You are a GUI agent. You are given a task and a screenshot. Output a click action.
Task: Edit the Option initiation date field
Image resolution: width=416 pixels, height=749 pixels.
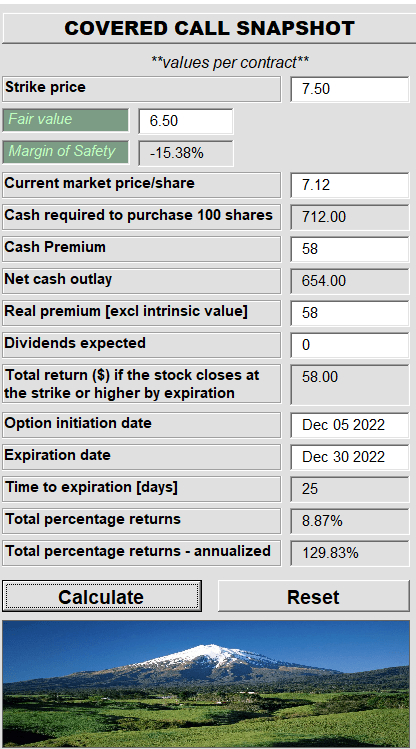coord(350,425)
